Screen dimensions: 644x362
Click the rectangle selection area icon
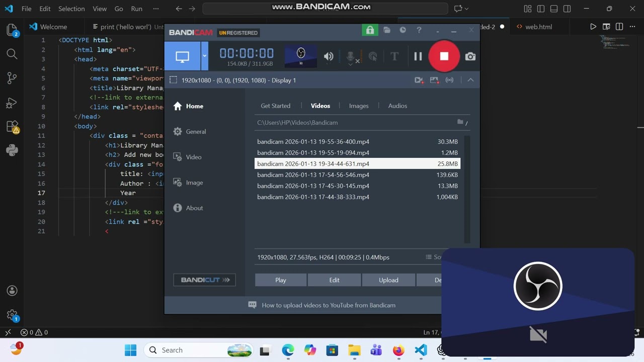[173, 80]
